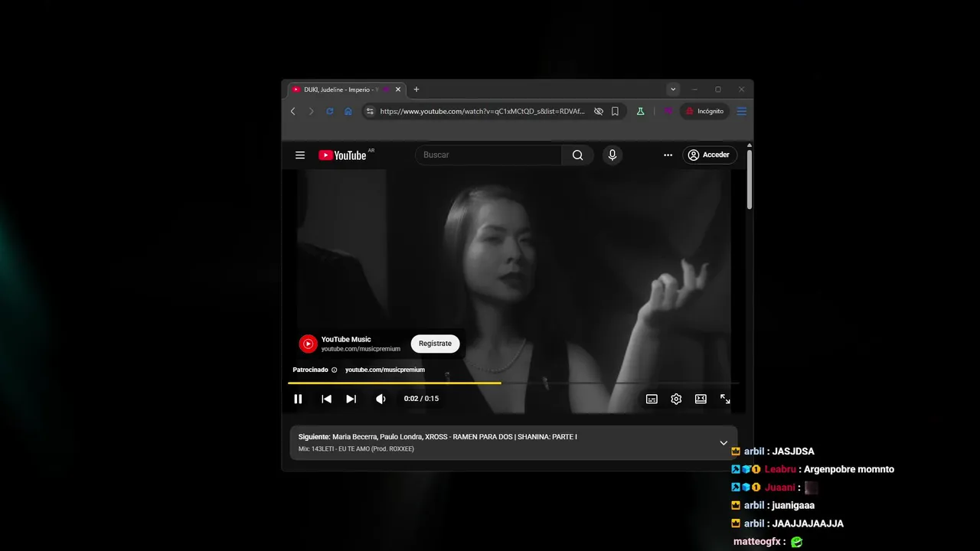Reload the page in the browser
This screenshot has height=551, width=980.
point(329,111)
